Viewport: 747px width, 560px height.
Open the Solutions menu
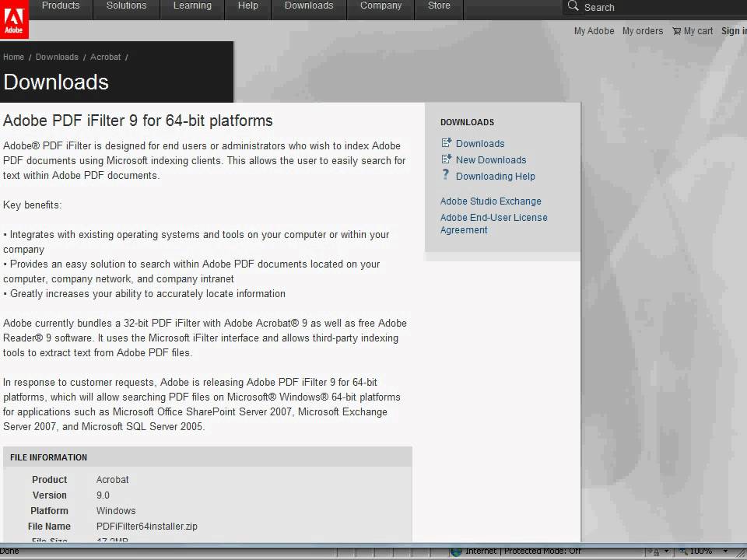point(127,5)
